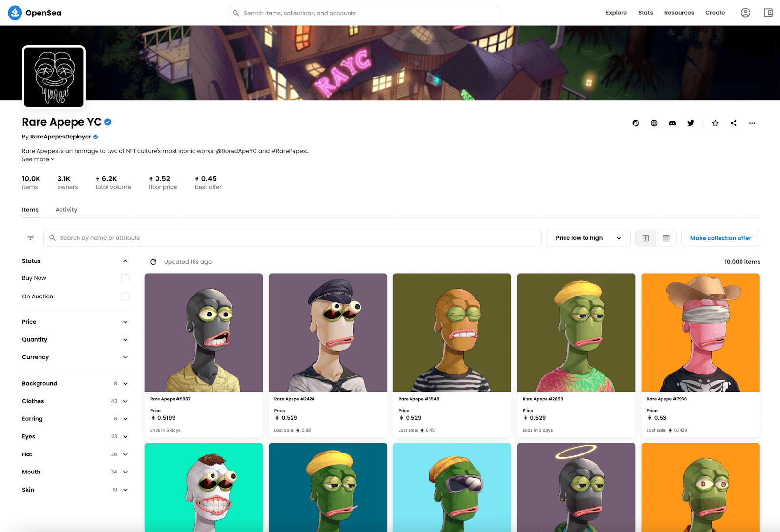This screenshot has width=780, height=532.
Task: Open the Price low to high sort dropdown
Action: [x=588, y=238]
